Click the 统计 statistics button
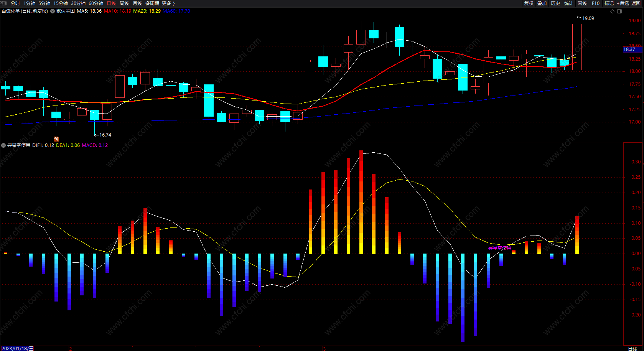The height and width of the screenshot is (351, 644). [569, 3]
